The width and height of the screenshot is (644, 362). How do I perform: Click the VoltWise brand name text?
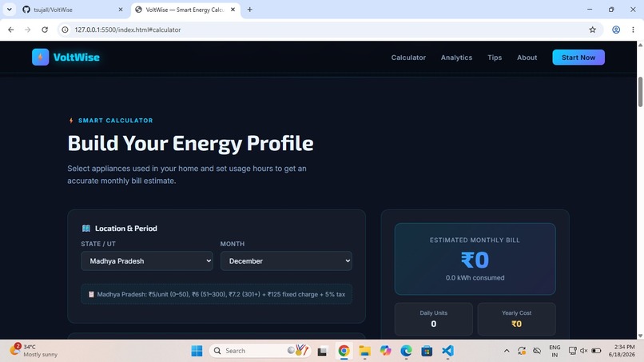click(x=77, y=57)
